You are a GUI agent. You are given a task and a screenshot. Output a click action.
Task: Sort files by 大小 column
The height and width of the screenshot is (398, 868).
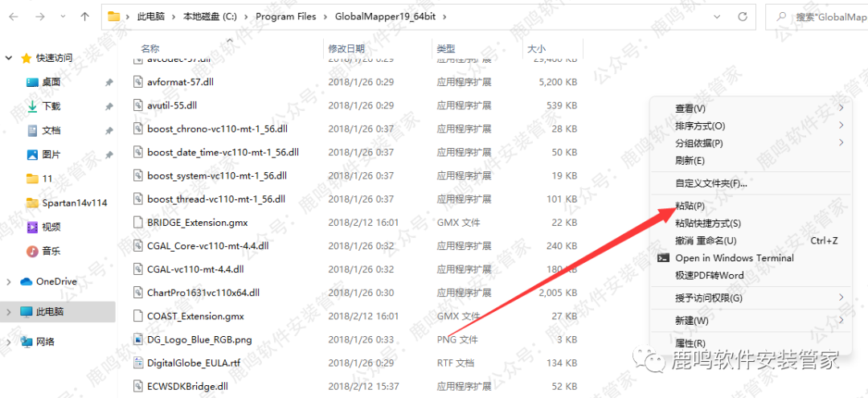[536, 49]
